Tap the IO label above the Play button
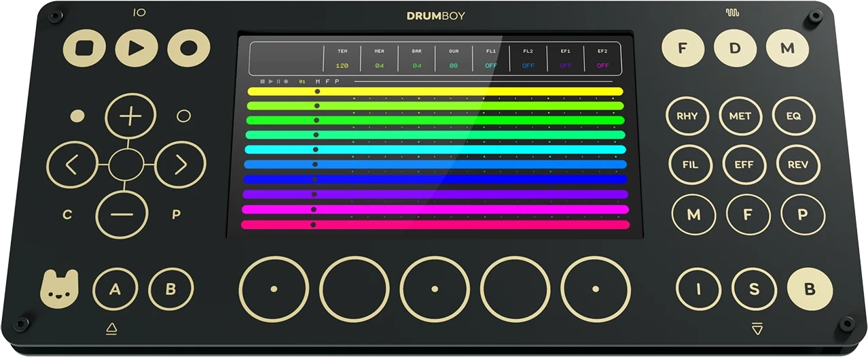Viewport: 868px width, 357px height. click(140, 12)
